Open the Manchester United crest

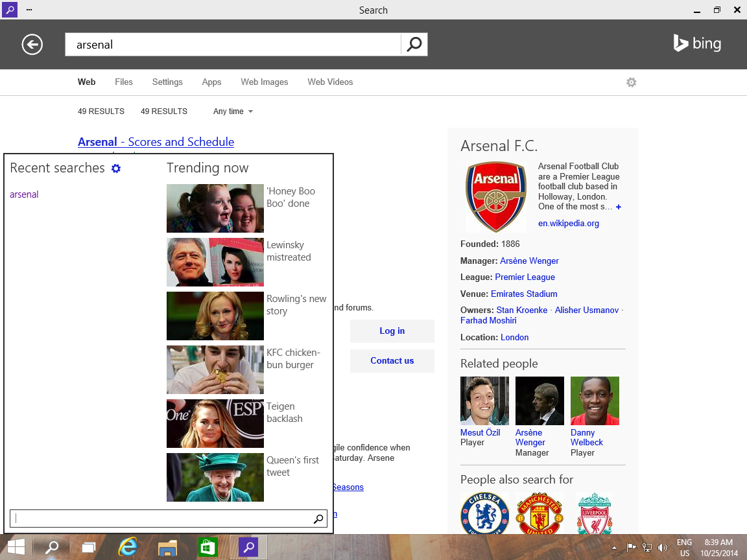point(539,513)
